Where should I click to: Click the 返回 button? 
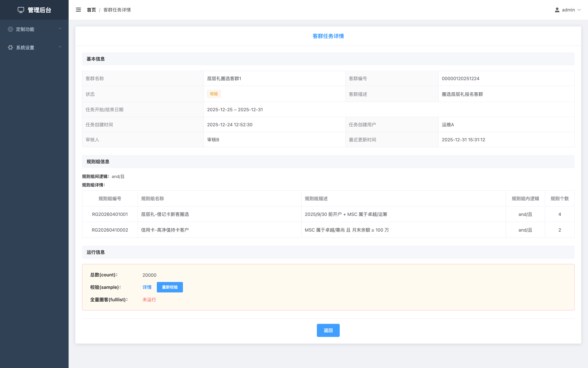pyautogui.click(x=328, y=330)
